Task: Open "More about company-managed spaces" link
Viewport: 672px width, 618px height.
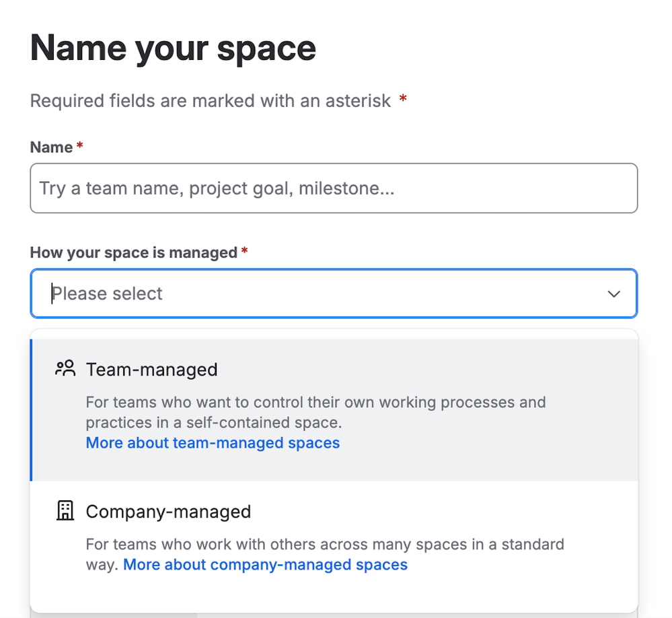Action: [265, 564]
